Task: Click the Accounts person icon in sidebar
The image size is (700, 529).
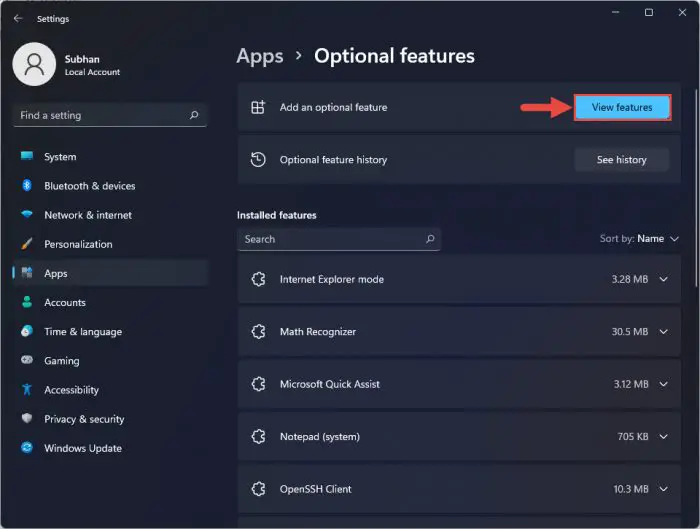Action: click(27, 302)
